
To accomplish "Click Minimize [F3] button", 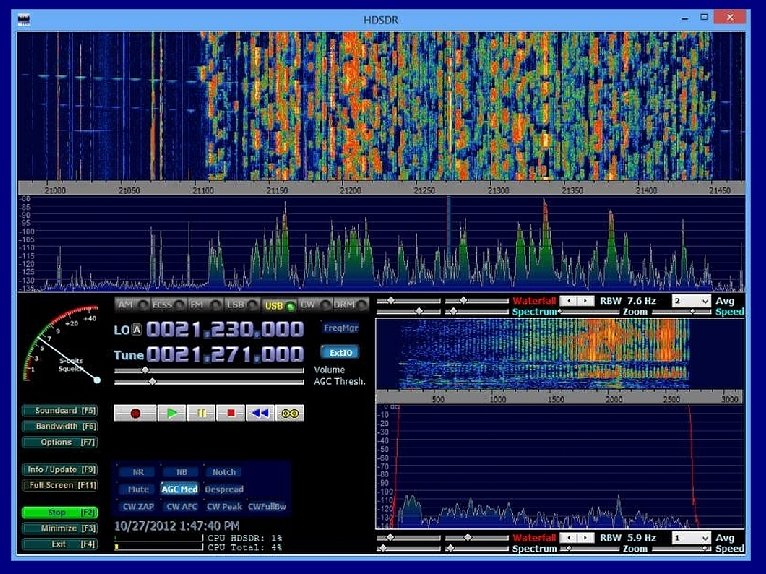I will (60, 528).
